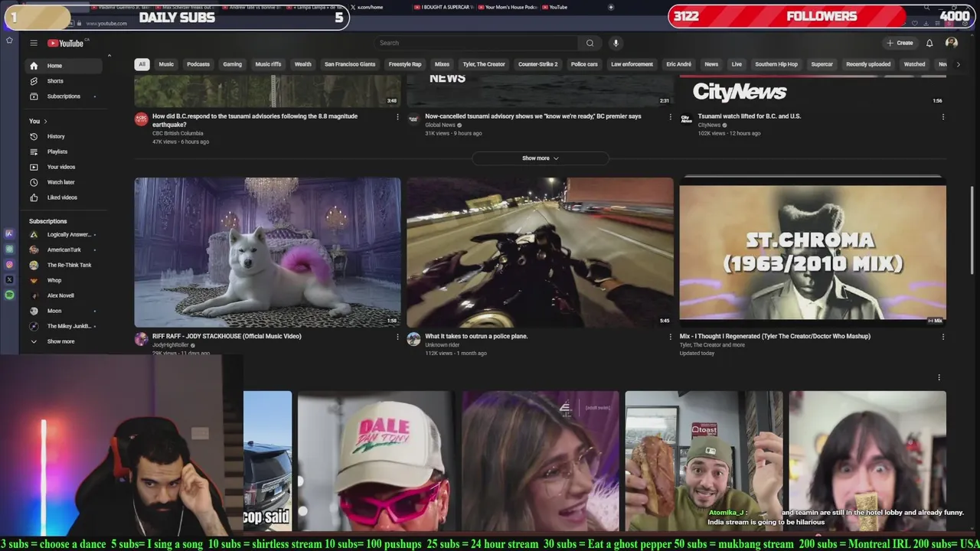980x551 pixels.
Task: Click into the YouTube search field
Action: click(x=476, y=43)
